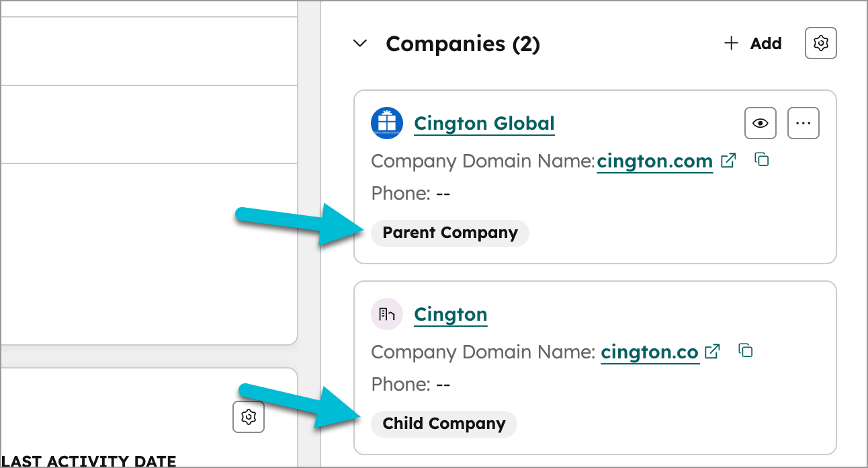Add a new company with the Add button
Image resolution: width=868 pixels, height=468 pixels.
765,42
